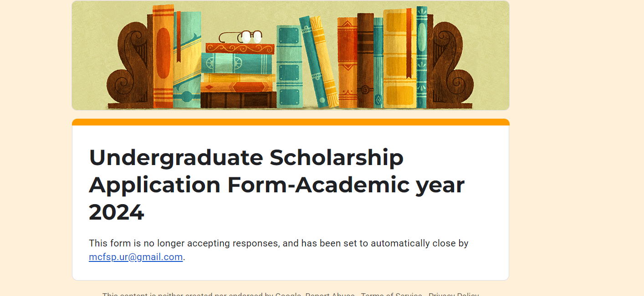Click the red bookmark ribbon on the left book
Screen dimensions: 644x296
tap(179, 37)
